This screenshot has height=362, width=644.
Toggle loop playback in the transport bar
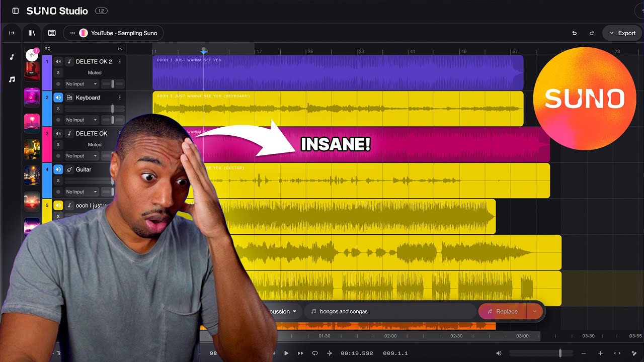tap(315, 353)
